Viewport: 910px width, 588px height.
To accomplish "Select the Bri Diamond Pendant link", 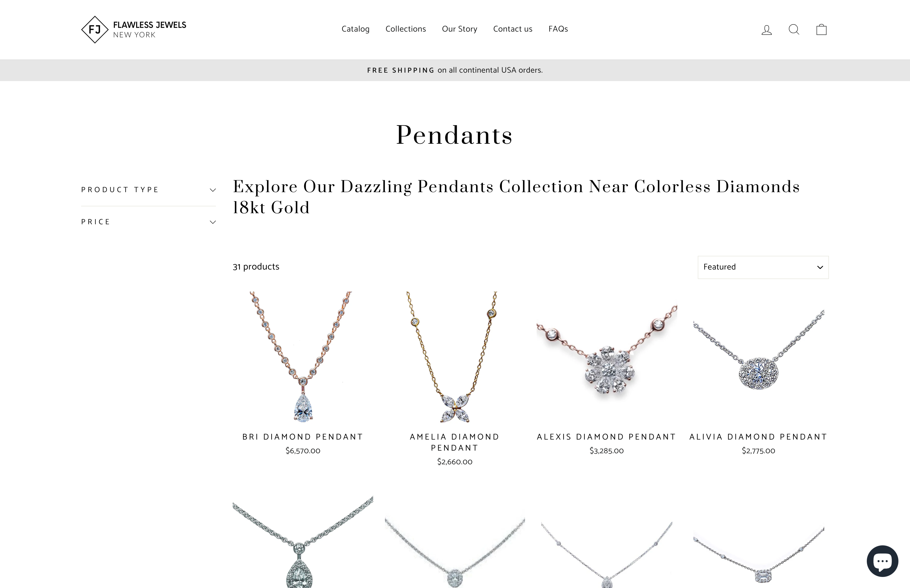I will 303,436.
